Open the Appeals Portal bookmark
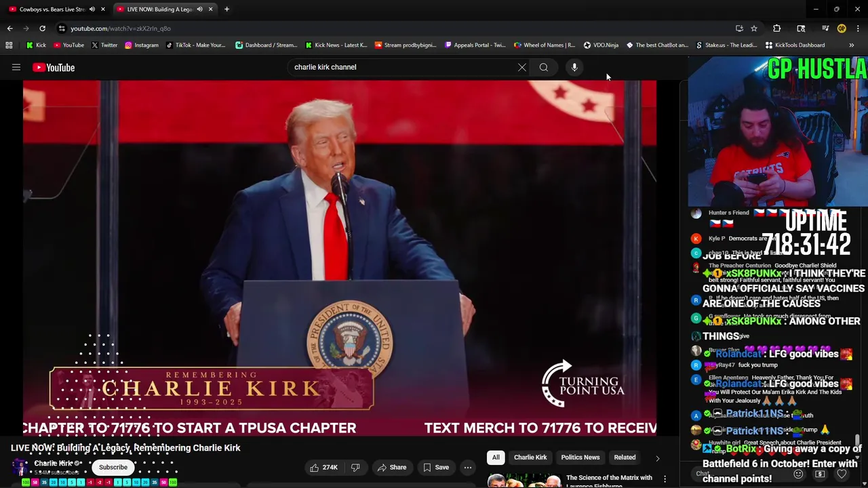Image resolution: width=868 pixels, height=488 pixels. (475, 45)
